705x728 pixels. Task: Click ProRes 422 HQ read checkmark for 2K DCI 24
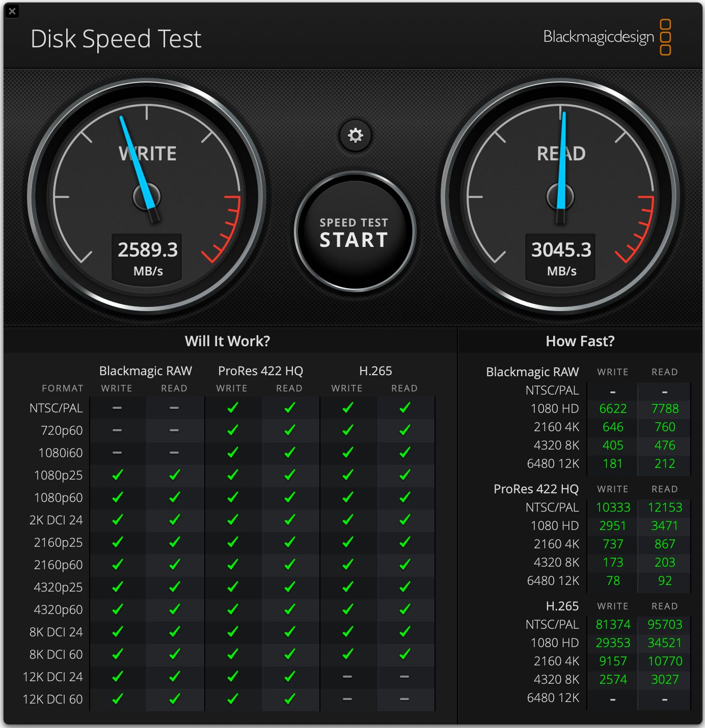pos(289,520)
